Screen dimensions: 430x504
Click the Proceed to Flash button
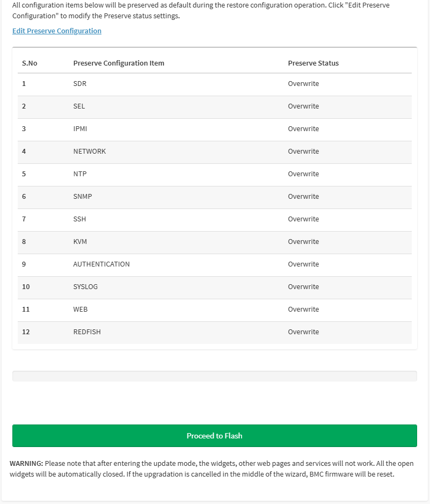point(215,436)
